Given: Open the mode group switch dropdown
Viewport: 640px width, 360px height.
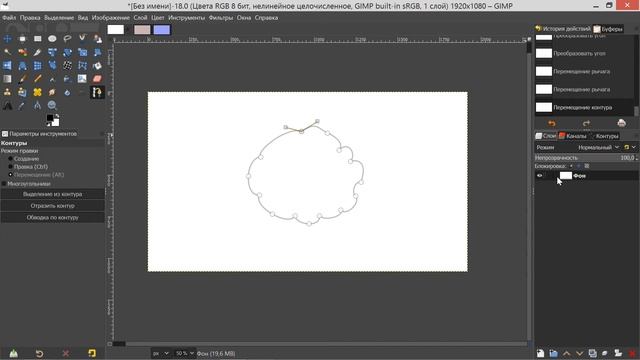Looking at the screenshot, I should 630,147.
